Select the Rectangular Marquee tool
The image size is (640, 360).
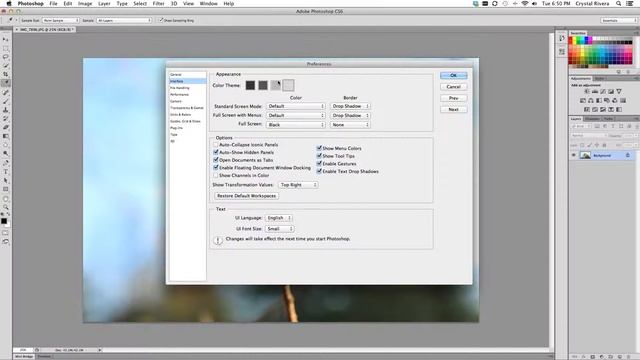click(5, 48)
